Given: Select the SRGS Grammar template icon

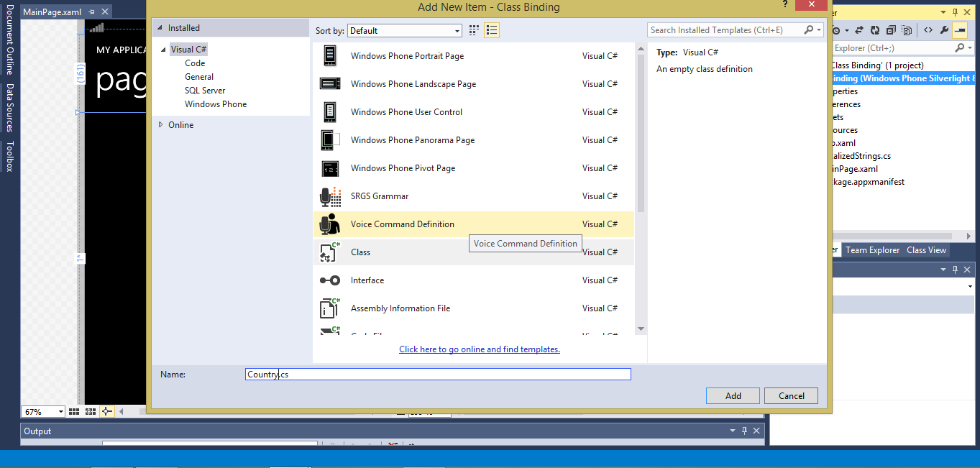Looking at the screenshot, I should [329, 196].
